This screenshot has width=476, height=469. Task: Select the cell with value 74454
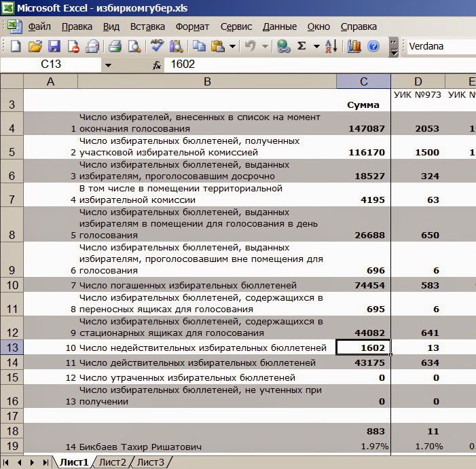click(x=364, y=285)
